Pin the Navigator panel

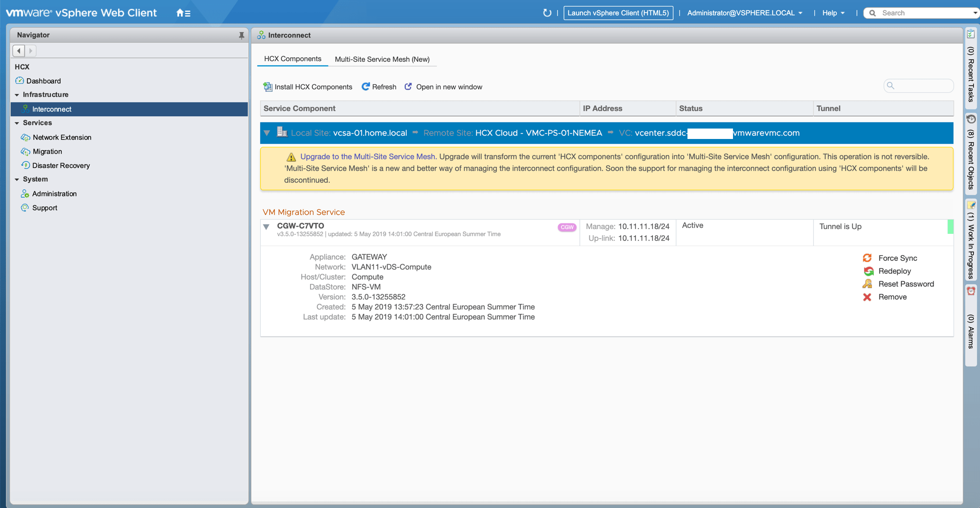pyautogui.click(x=241, y=36)
